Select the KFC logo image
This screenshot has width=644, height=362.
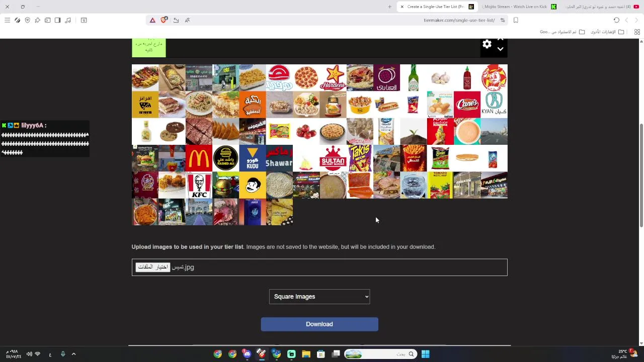click(x=199, y=185)
